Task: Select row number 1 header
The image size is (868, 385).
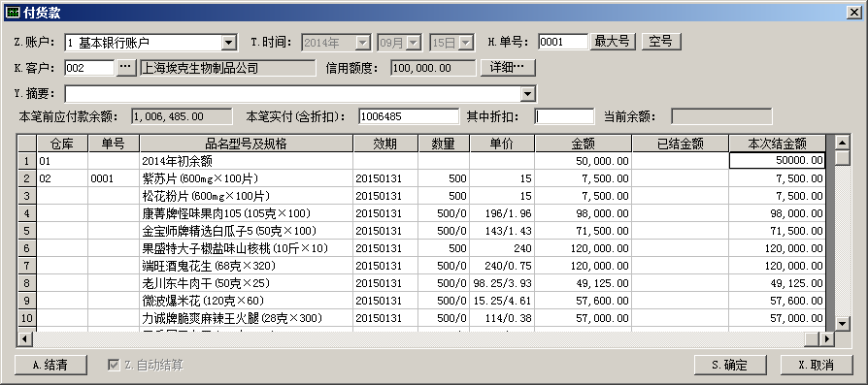Action: point(26,161)
